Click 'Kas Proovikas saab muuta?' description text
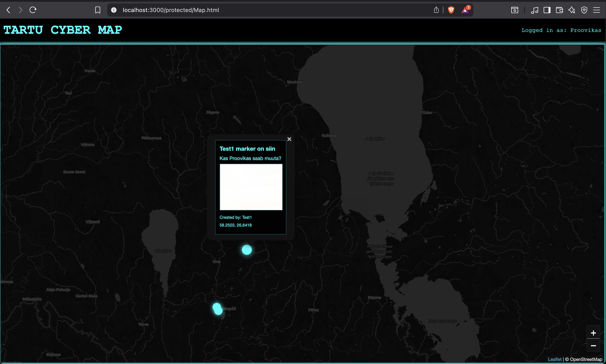This screenshot has height=364, width=606. tap(250, 158)
